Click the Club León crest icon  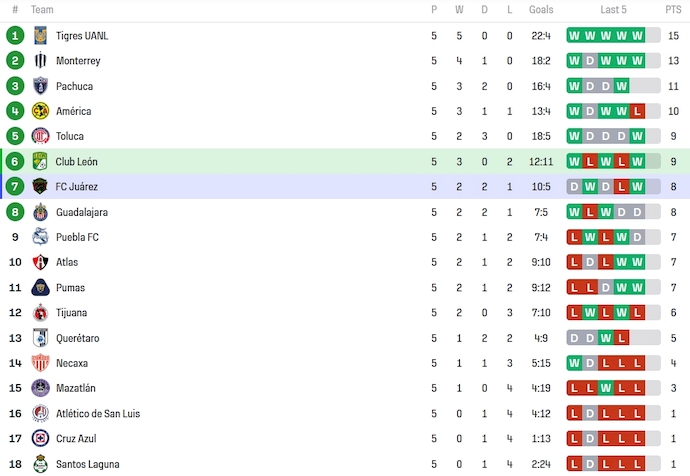pyautogui.click(x=41, y=161)
